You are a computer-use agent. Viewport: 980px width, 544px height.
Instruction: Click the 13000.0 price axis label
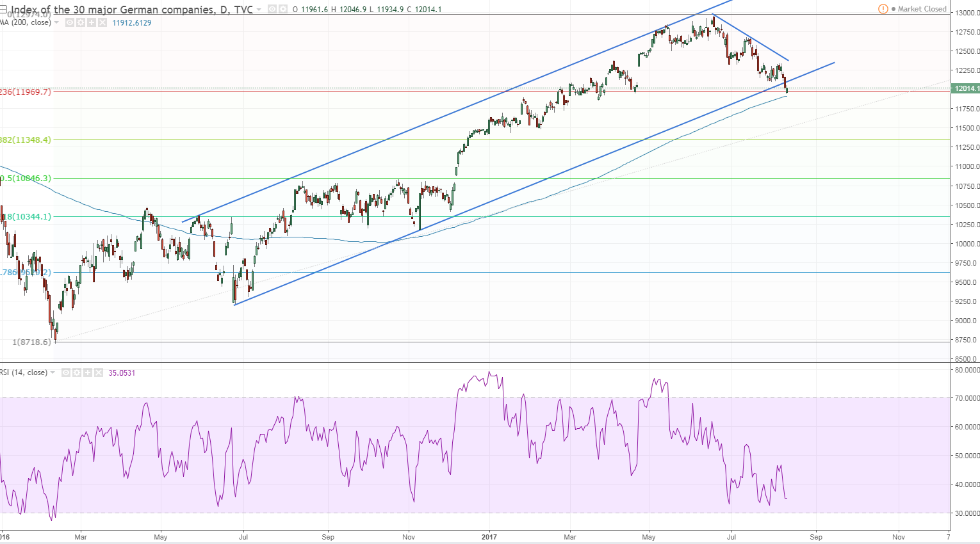point(967,13)
